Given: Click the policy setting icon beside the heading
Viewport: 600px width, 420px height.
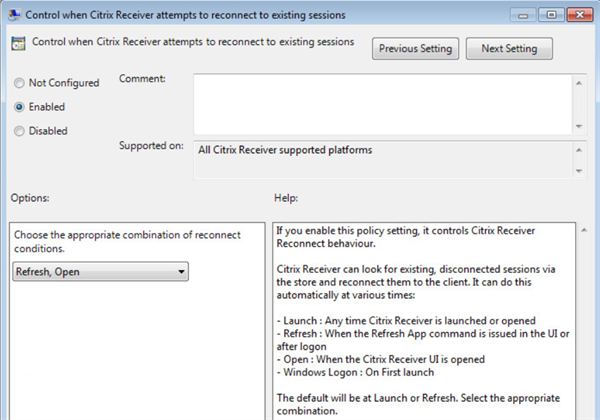Looking at the screenshot, I should [18, 43].
